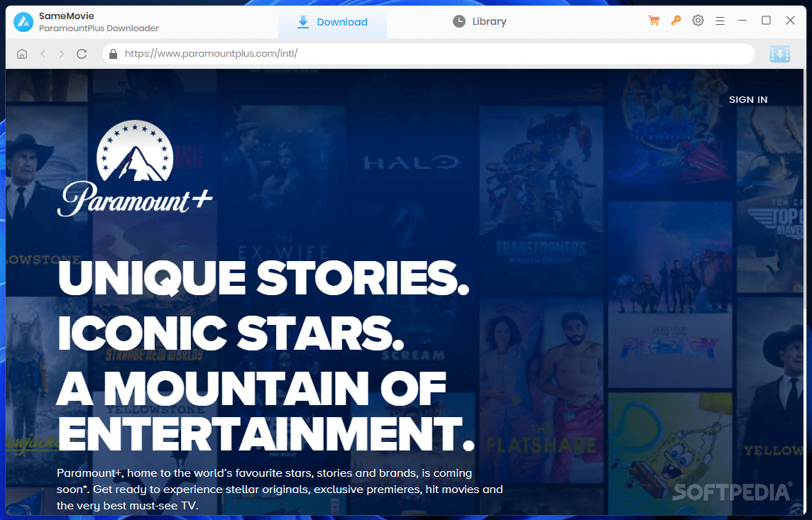Focus the paramountplus.com URL address field

[x=428, y=54]
